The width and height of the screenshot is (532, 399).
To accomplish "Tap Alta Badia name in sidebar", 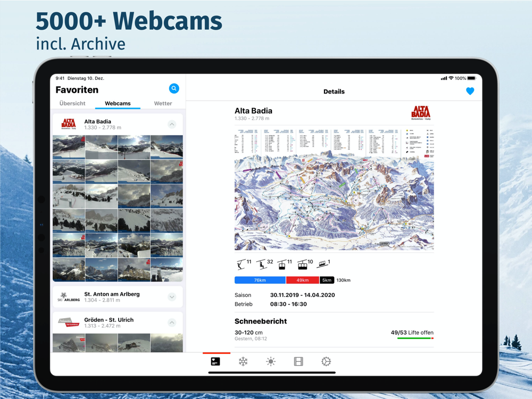I will pos(97,121).
